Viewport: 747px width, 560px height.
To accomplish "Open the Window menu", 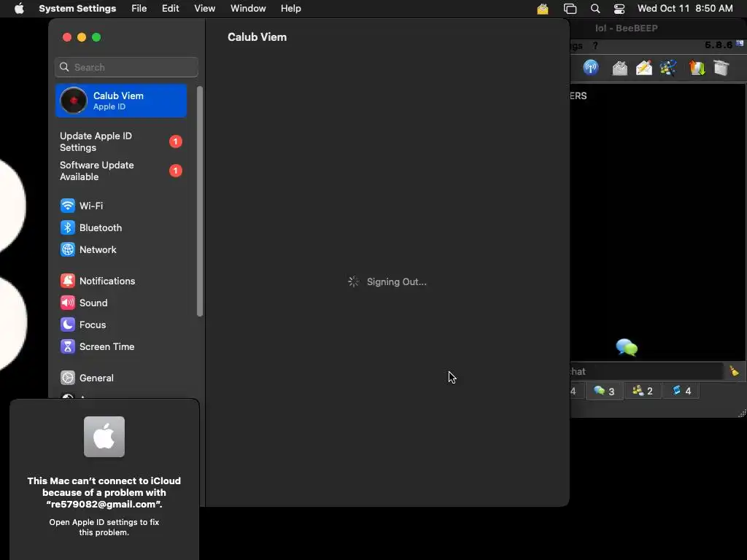I will pos(248,9).
